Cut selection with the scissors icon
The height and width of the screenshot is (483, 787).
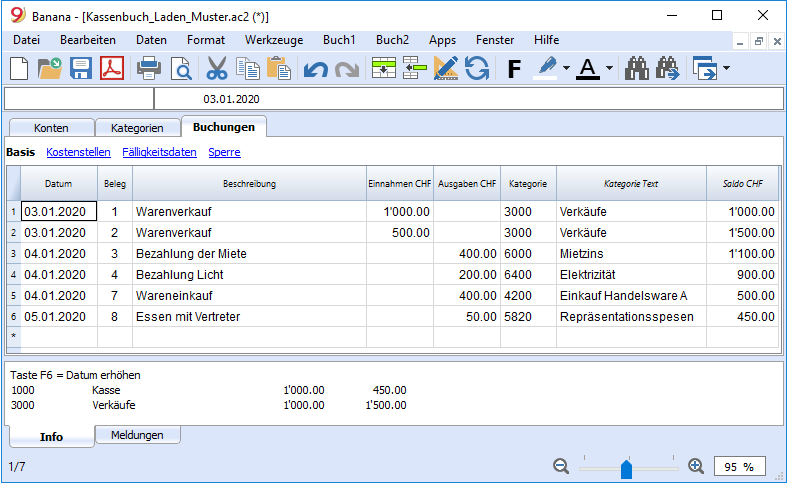pos(217,68)
